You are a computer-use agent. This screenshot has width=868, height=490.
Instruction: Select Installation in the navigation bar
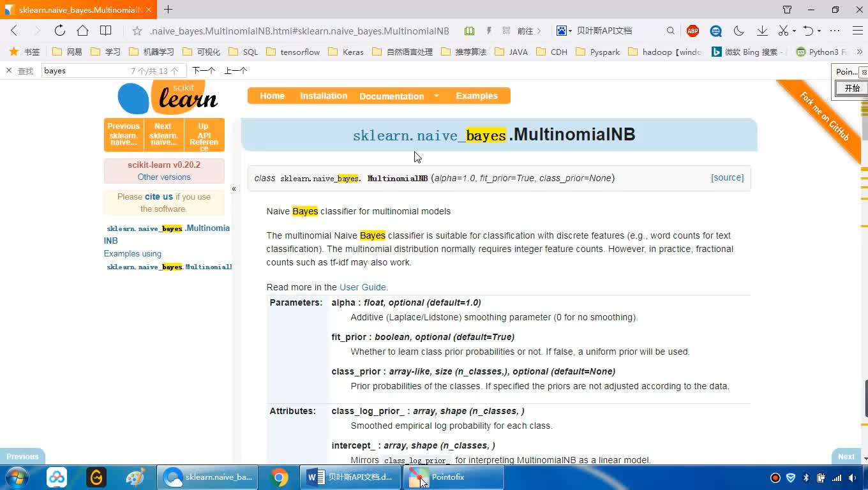click(x=324, y=96)
